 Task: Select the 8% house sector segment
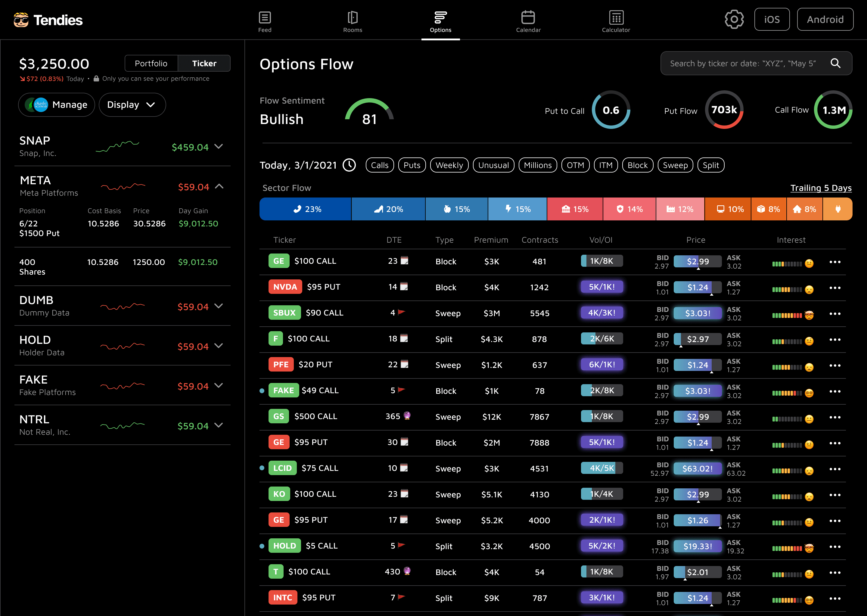pyautogui.click(x=805, y=209)
